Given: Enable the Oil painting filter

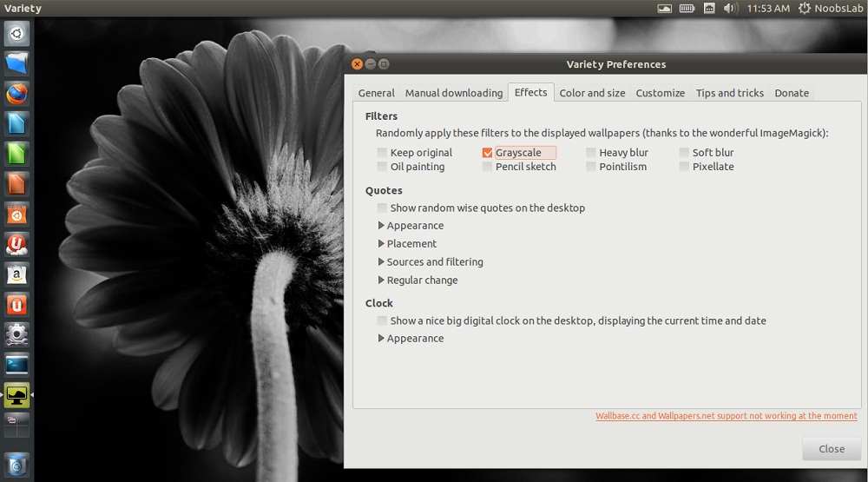Looking at the screenshot, I should (x=382, y=167).
